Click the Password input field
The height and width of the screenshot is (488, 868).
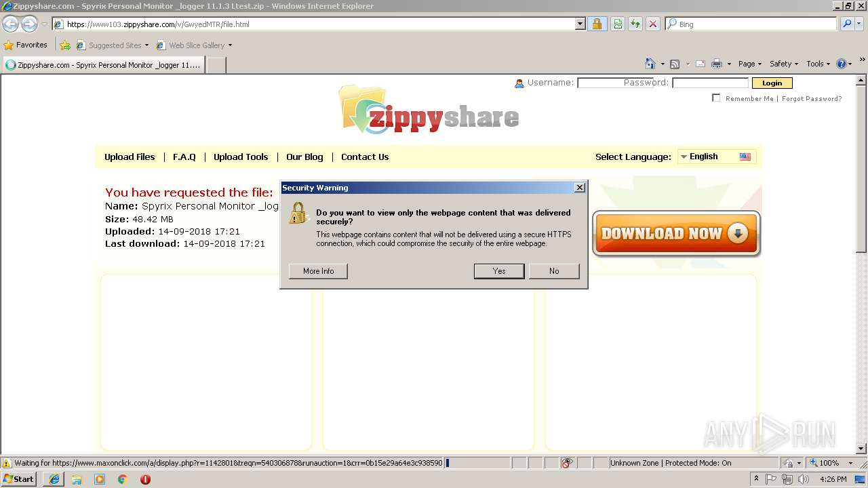[710, 83]
